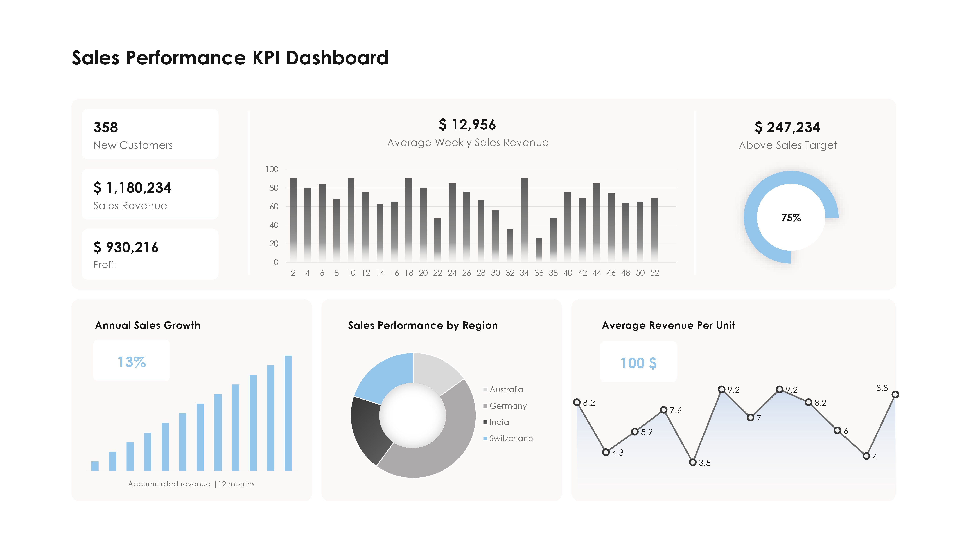980x551 pixels.
Task: Click the 100 $ value box
Action: pos(638,362)
